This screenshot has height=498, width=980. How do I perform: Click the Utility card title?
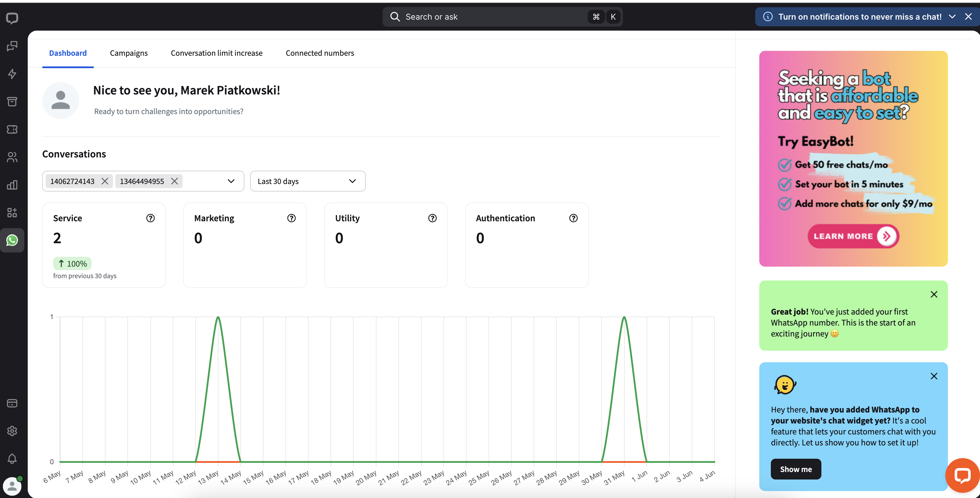(347, 218)
